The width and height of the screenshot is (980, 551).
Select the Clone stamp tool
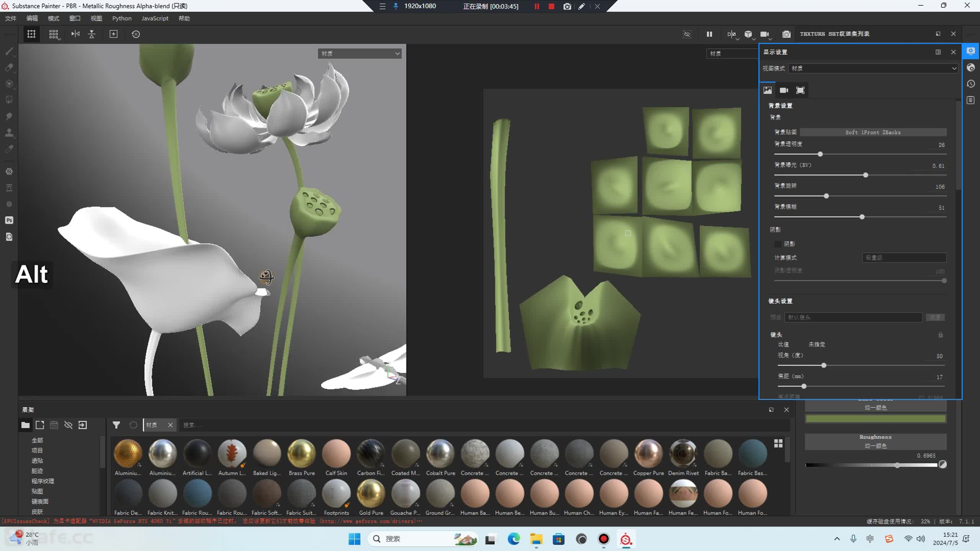point(9,132)
